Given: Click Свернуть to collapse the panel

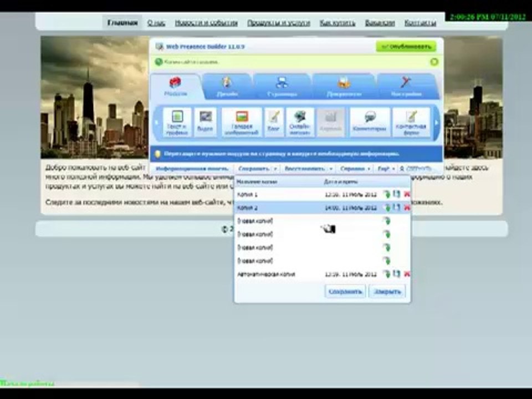Looking at the screenshot, I should (416, 168).
